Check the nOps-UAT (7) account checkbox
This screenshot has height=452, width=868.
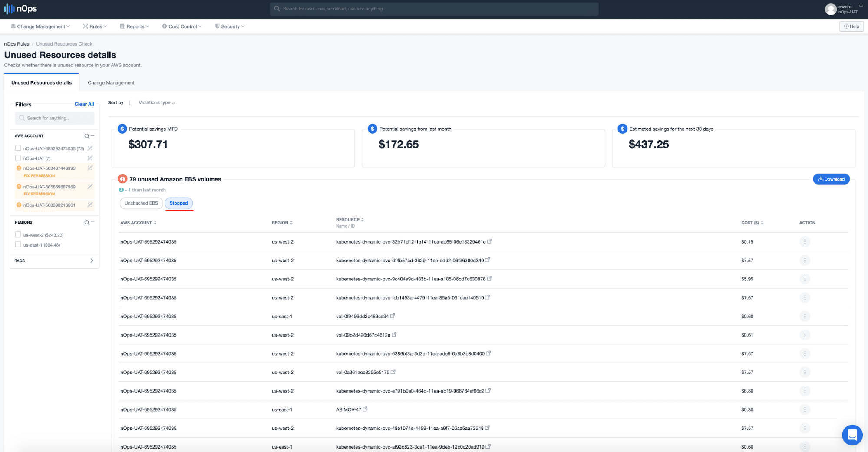(18, 158)
